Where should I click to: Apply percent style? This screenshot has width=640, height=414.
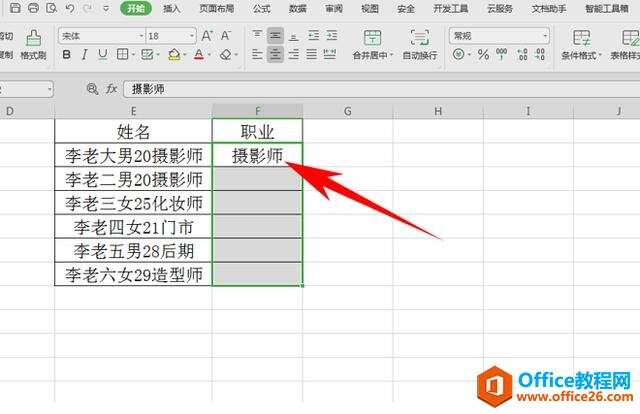tap(483, 54)
